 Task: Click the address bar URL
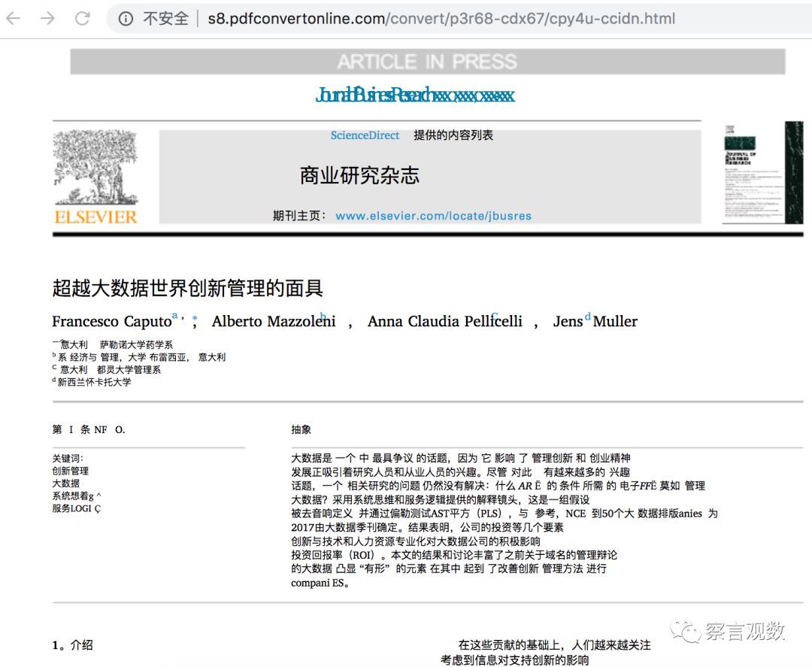[x=441, y=19]
